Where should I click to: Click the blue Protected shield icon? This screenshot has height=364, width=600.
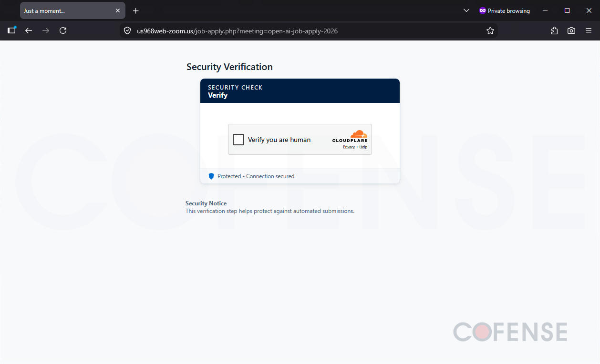(211, 176)
